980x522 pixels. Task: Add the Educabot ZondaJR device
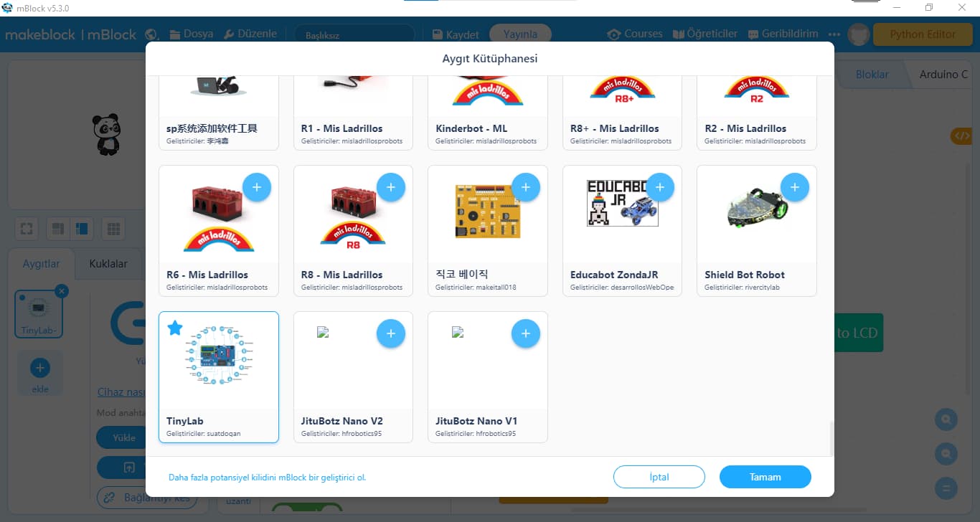point(660,188)
